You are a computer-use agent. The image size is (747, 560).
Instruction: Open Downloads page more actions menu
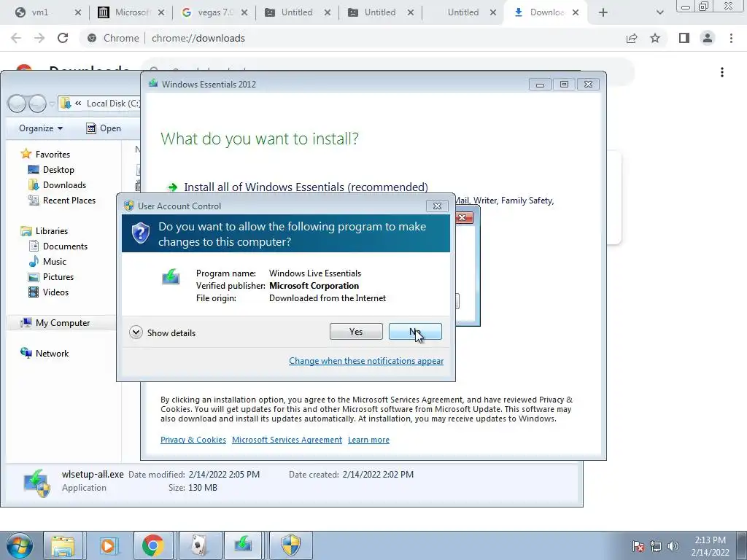722,72
